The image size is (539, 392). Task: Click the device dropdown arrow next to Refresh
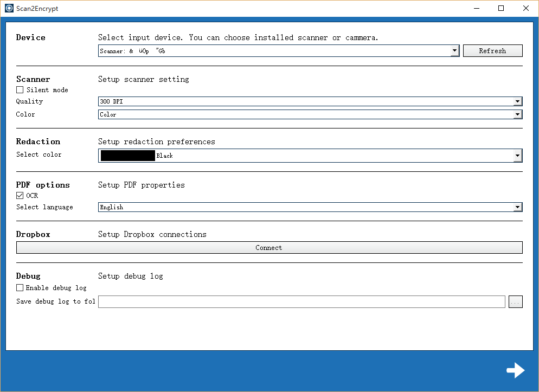[454, 50]
